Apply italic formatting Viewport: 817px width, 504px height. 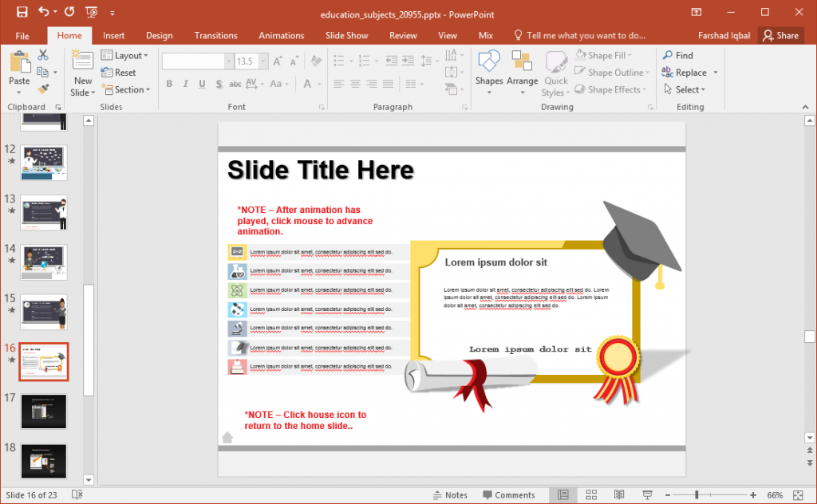pos(184,83)
